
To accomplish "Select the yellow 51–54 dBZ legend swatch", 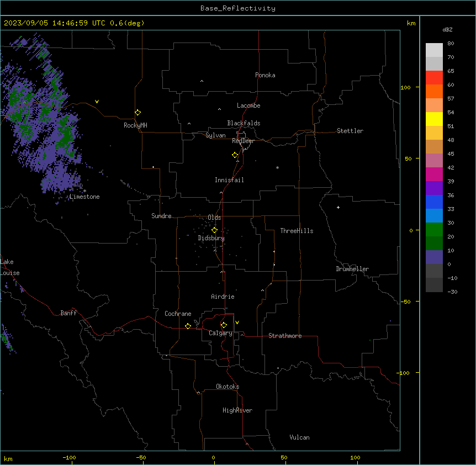I will (434, 119).
